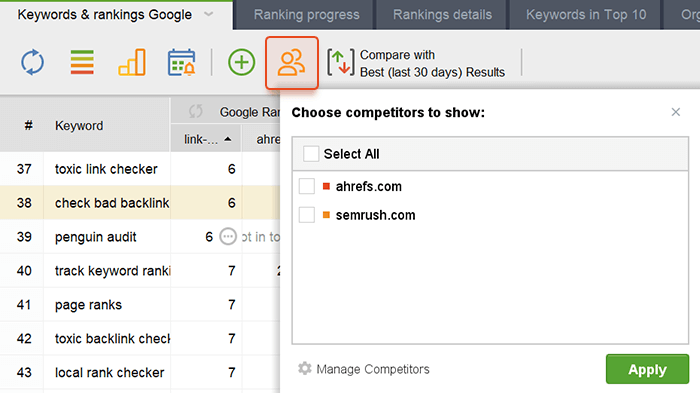Screen dimensions: 700x393
Task: Click the compare results arrows icon
Action: [x=341, y=63]
